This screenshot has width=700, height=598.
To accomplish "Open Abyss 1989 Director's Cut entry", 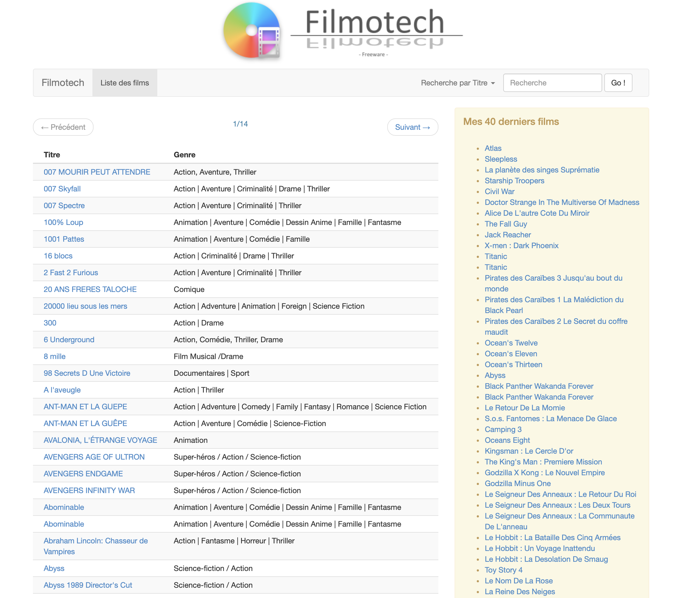I will [x=88, y=585].
